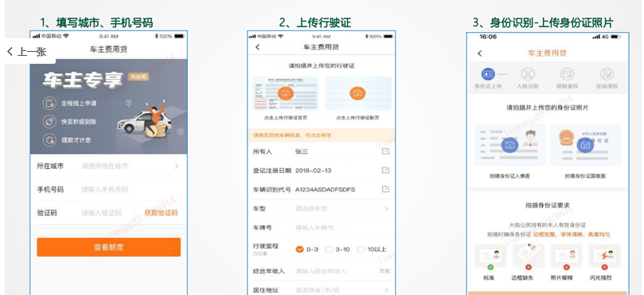
Task: Click 拍摄身份证要求 heading text
Action: pos(548,205)
